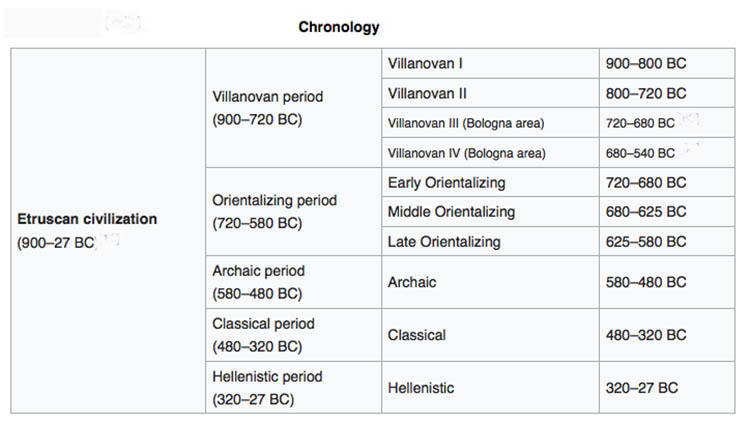The height and width of the screenshot is (421, 750).
Task: Select the bold Etruscan civilization text
Action: 87,218
